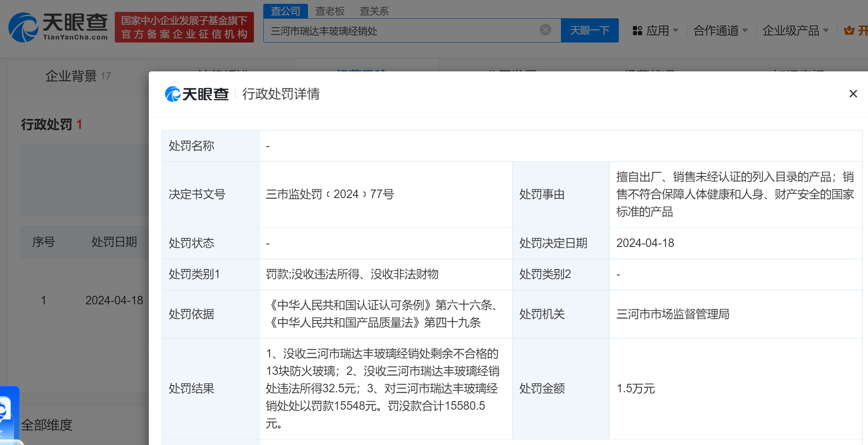Click the 全部维度 label
Viewport: 868px width, 445px height.
(47, 425)
